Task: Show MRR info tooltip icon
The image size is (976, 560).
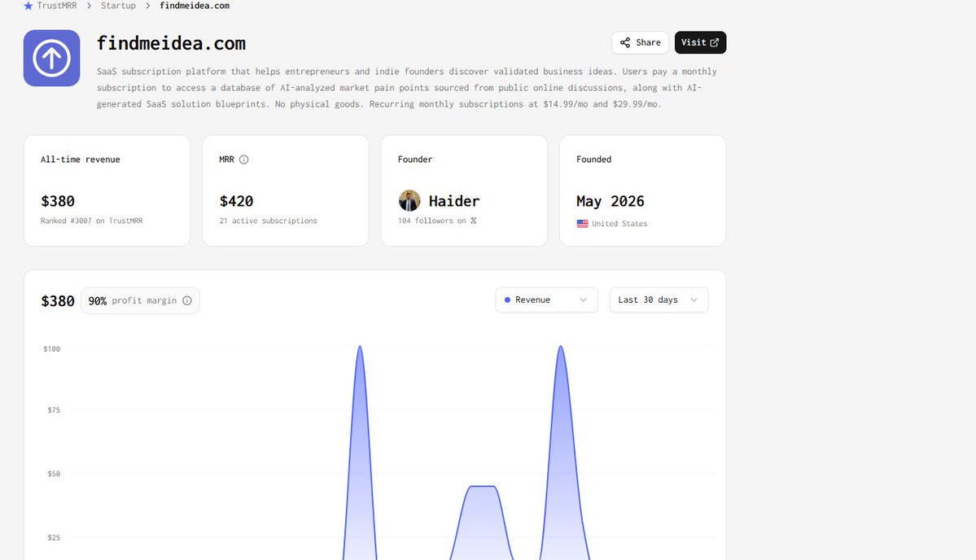Action: [244, 160]
